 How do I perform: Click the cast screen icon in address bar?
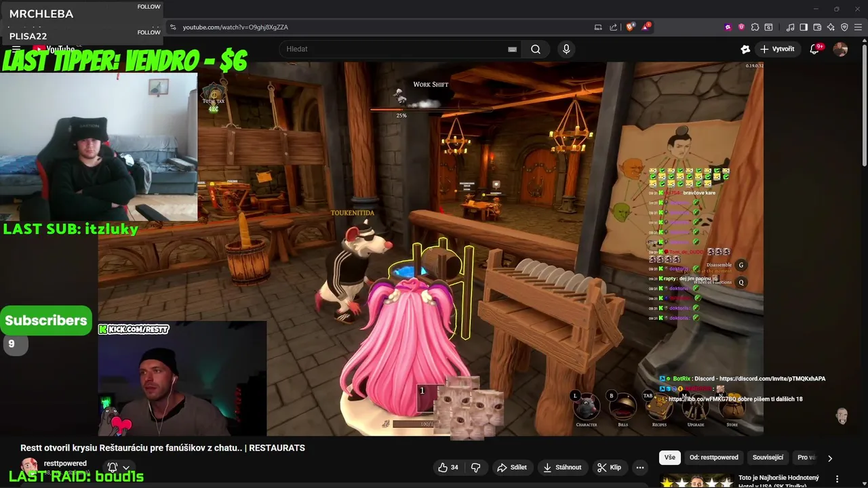click(x=598, y=27)
